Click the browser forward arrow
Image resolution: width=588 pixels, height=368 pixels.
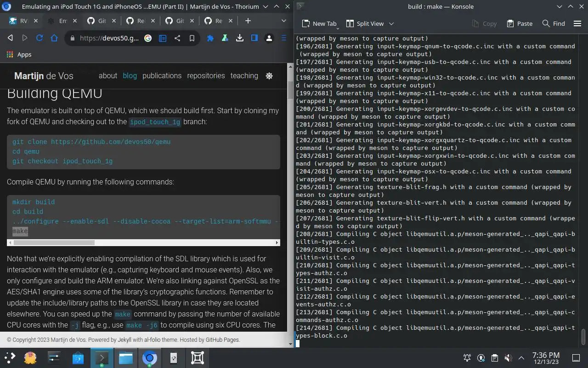pyautogui.click(x=25, y=38)
